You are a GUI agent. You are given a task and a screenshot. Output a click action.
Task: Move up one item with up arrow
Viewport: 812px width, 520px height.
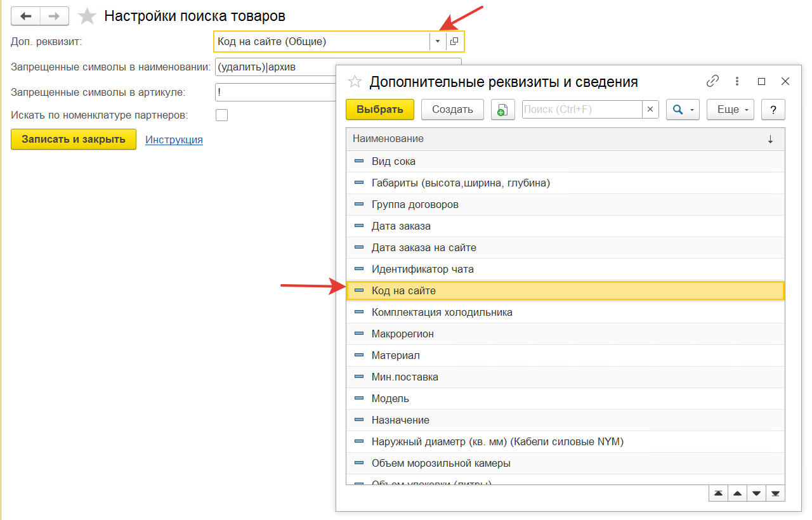[737, 493]
